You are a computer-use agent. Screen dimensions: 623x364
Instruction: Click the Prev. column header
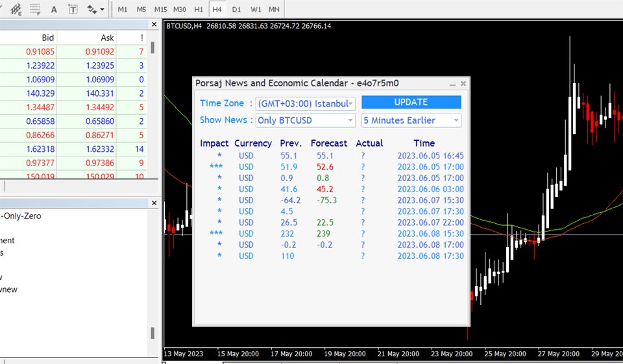pyautogui.click(x=291, y=143)
